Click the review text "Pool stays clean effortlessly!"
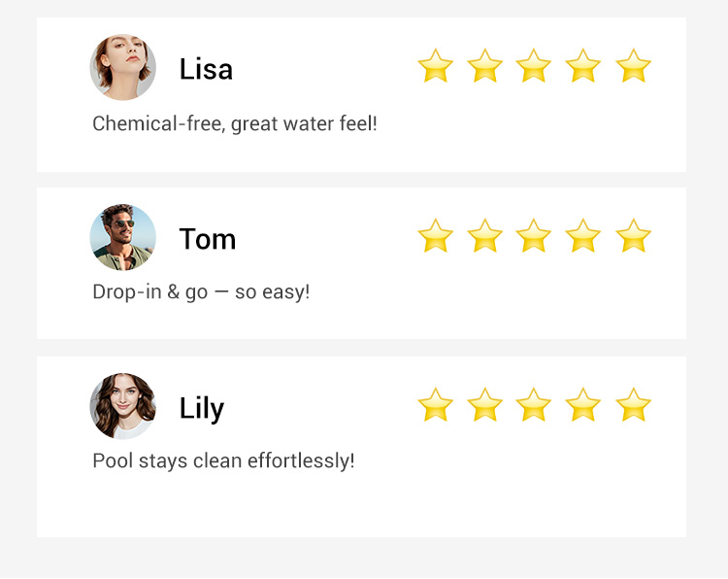The height and width of the screenshot is (579, 728). click(x=223, y=460)
